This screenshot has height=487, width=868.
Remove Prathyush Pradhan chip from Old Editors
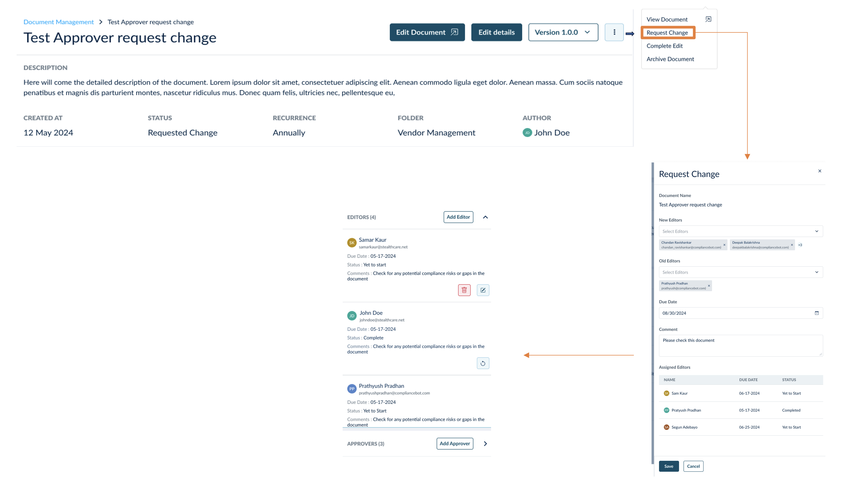click(x=709, y=286)
